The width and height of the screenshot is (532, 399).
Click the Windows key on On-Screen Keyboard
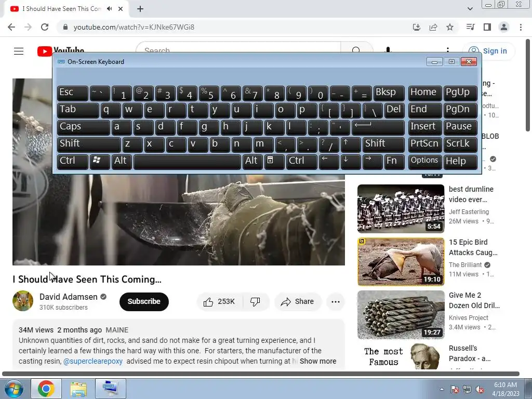pos(100,161)
